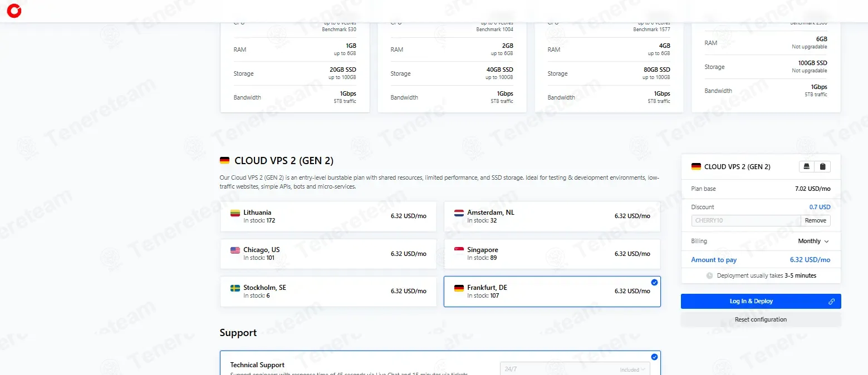Click the '80GB SSD' storage value

[657, 70]
